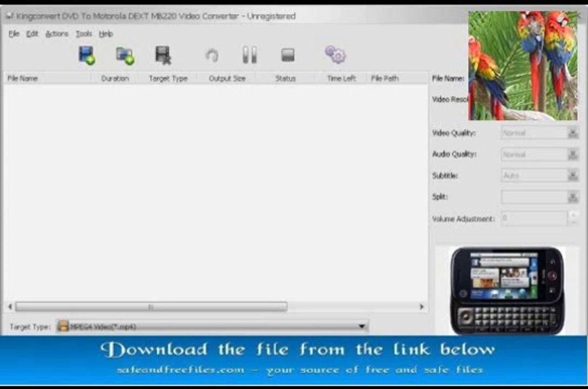Click the Volume Adjustment input field

534,218
